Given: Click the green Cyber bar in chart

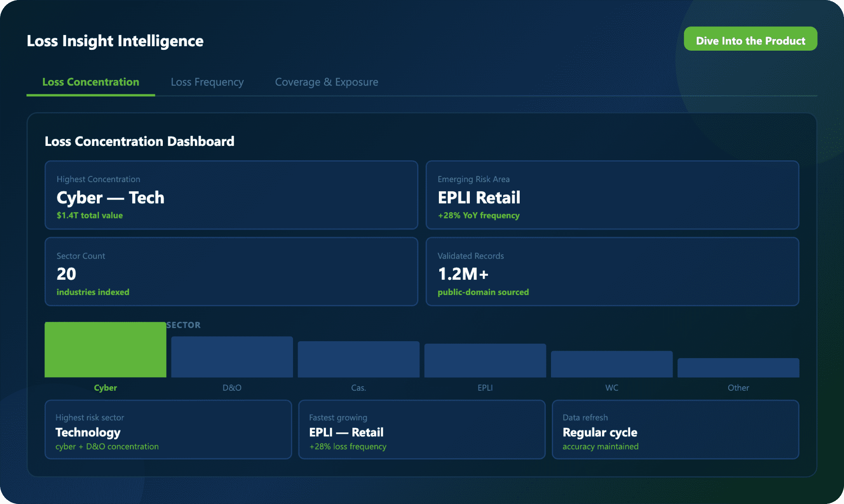Looking at the screenshot, I should [x=105, y=349].
